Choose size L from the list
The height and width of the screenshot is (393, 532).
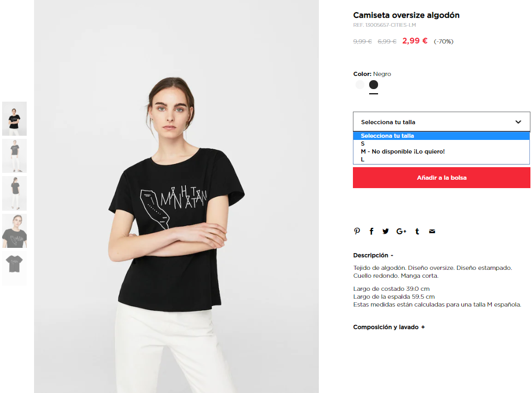click(x=441, y=159)
